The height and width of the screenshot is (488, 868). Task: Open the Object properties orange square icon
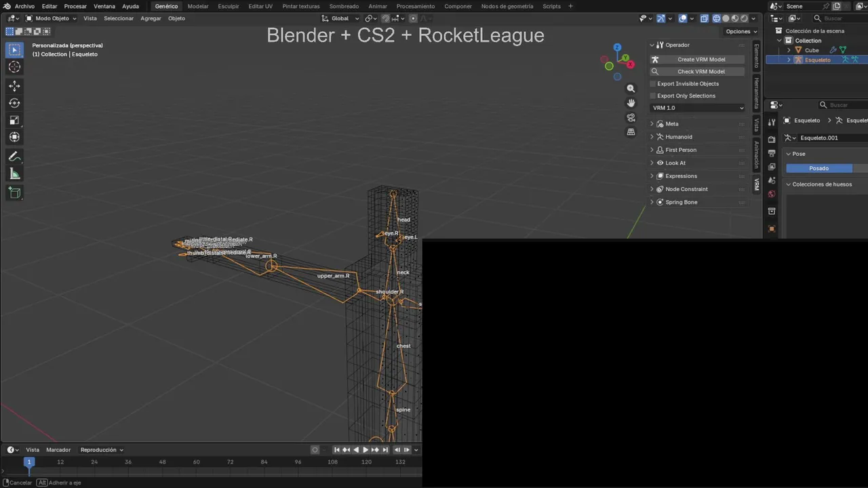(772, 228)
